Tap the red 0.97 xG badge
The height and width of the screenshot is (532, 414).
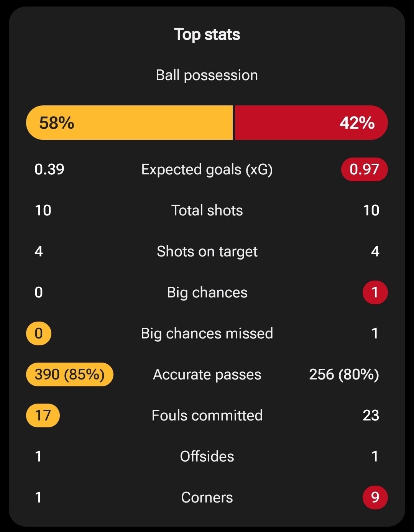point(365,169)
